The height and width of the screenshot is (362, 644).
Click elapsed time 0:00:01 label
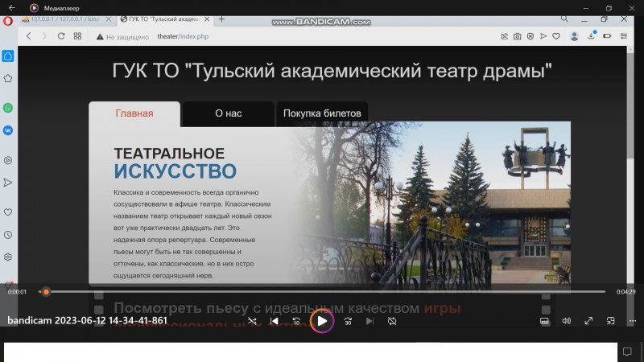click(17, 292)
